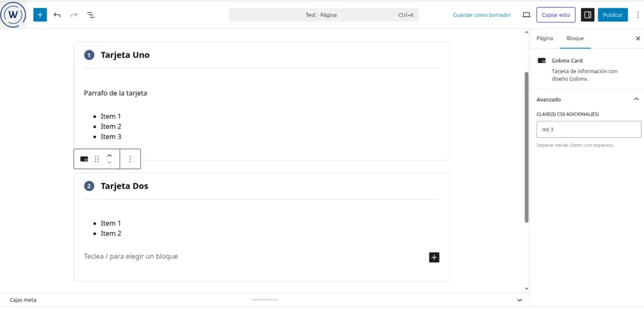644x309 pixels.
Task: Click the Gobmx Card block type icon
Action: [84, 159]
